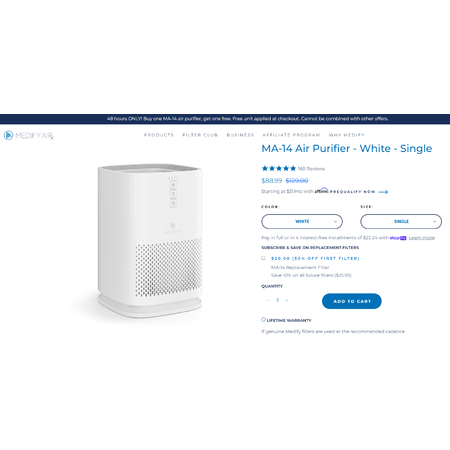Increase quantity with the plus icon
The image size is (450, 450).
[287, 300]
